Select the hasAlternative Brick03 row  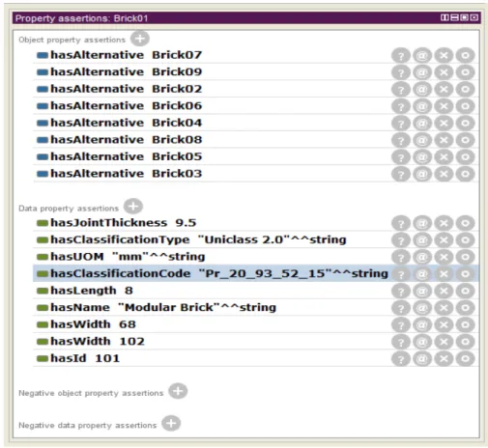256,174
